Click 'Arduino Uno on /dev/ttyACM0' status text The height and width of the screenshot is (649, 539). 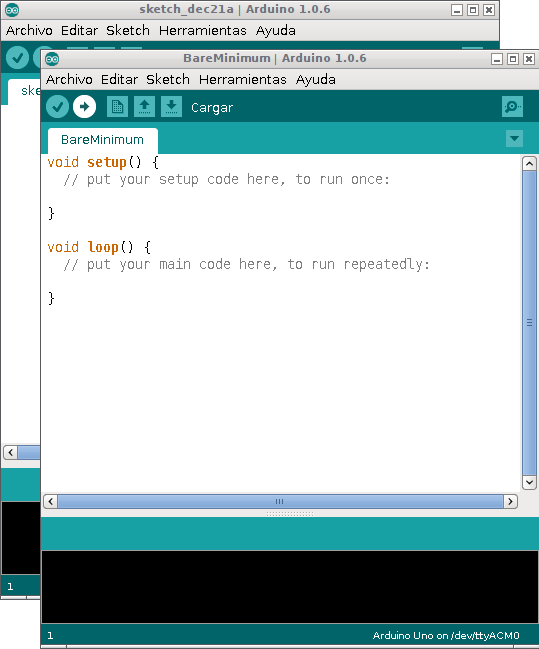click(x=446, y=635)
